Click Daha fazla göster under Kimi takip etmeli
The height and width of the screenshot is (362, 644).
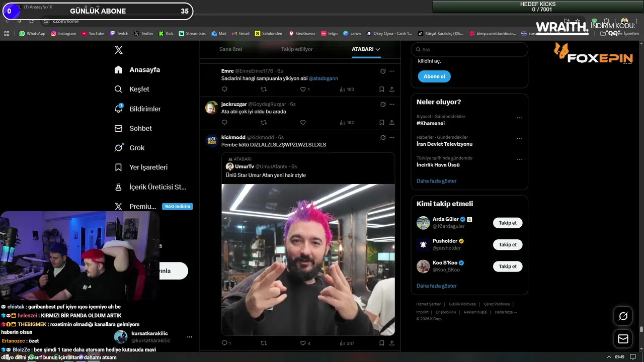[x=436, y=286]
